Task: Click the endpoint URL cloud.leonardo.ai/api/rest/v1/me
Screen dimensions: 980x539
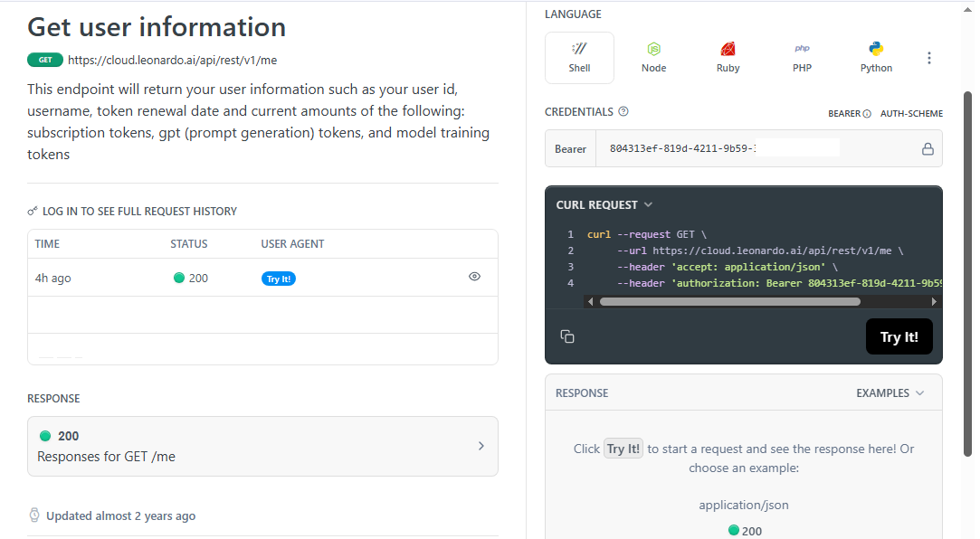Action: (x=173, y=60)
